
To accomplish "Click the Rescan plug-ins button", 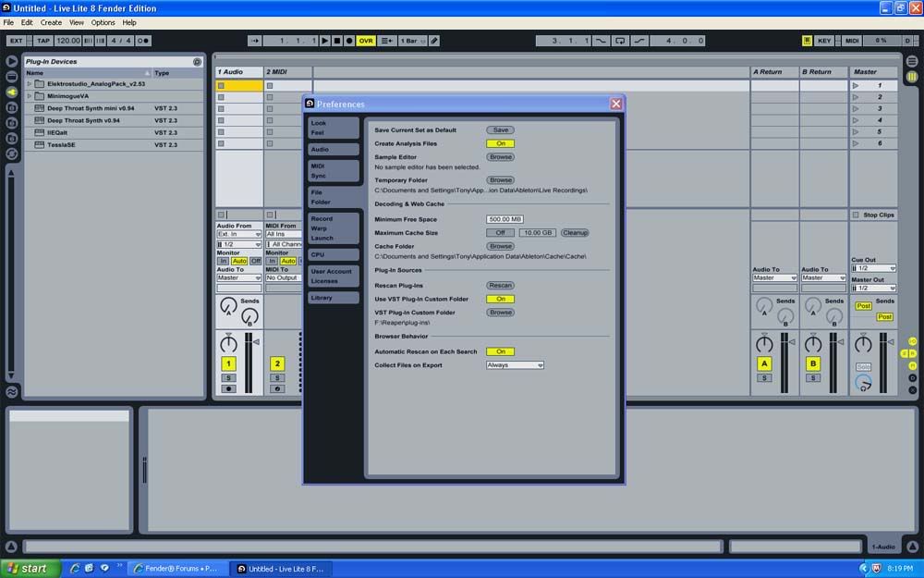I will pyautogui.click(x=500, y=286).
